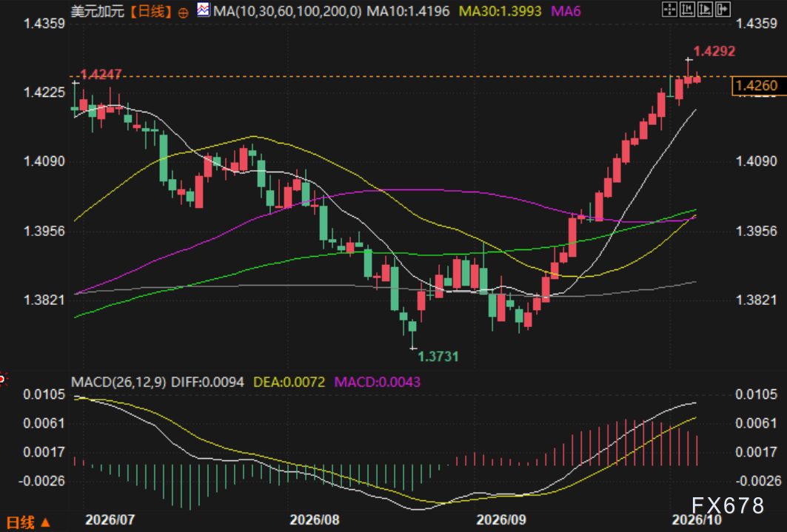This screenshot has width=787, height=532.
Task: Open the 日线 period selector at bottom left
Action: pos(27,523)
